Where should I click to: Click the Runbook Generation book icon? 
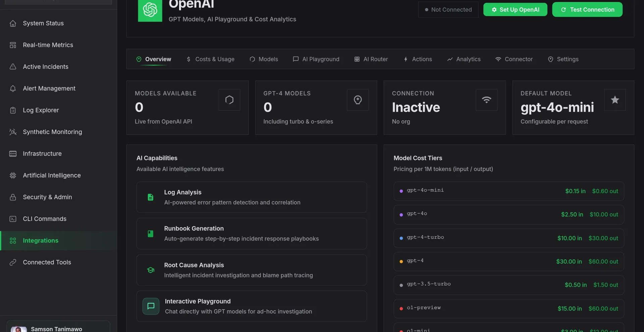(151, 234)
